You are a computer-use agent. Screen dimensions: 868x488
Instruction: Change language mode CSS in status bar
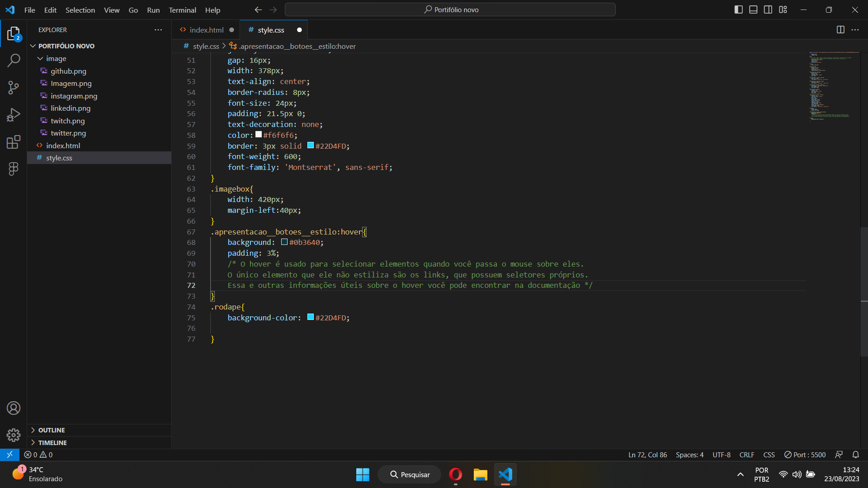(x=769, y=455)
